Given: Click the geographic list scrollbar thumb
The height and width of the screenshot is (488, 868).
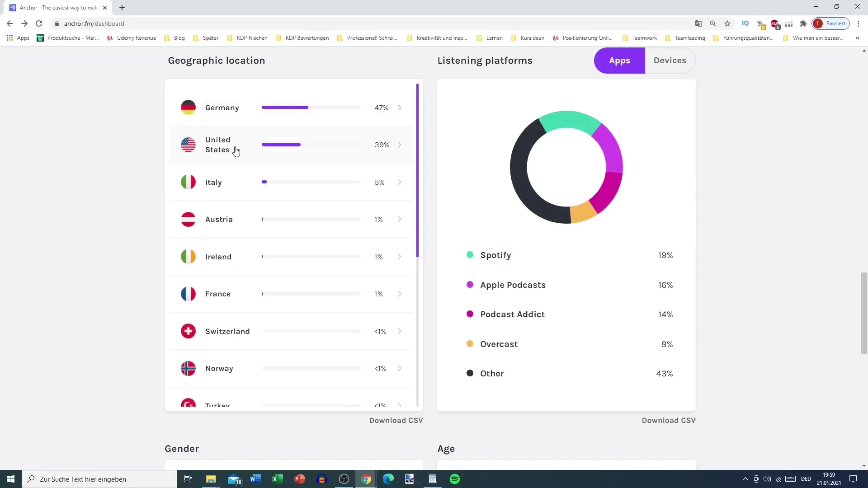Looking at the screenshot, I should click(417, 170).
